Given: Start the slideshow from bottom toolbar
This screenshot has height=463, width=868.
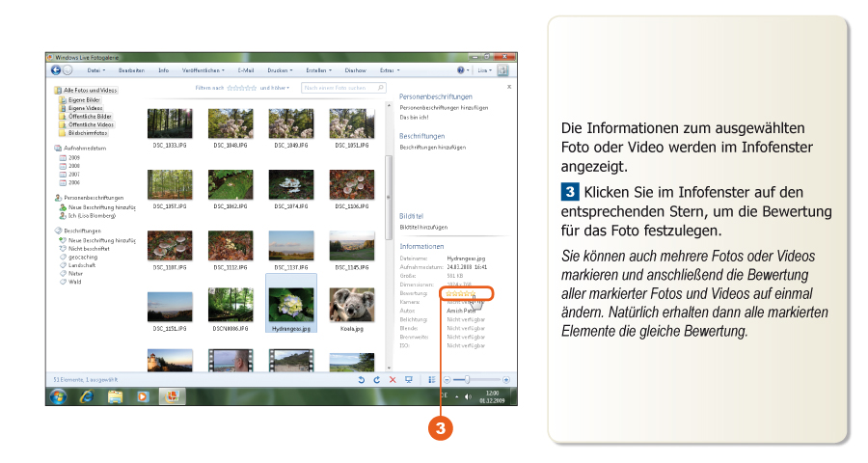Looking at the screenshot, I should [x=409, y=380].
